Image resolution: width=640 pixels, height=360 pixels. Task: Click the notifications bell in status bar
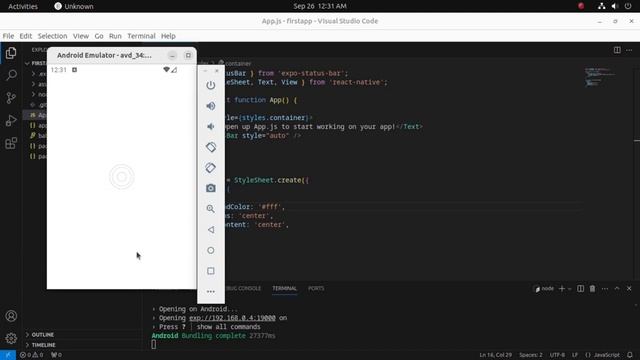click(630, 355)
